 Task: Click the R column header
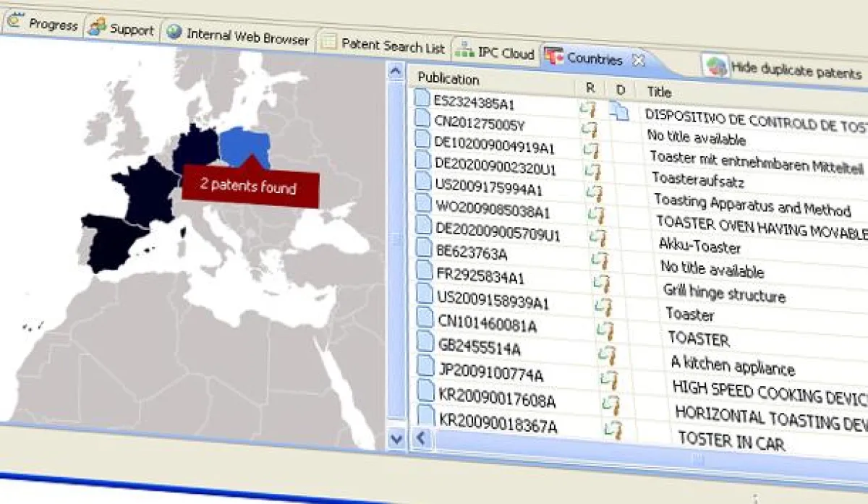pos(590,87)
